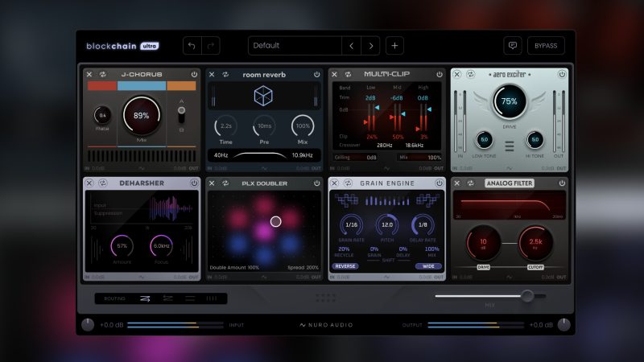Click the DRIVE label in Analog Filter
The width and height of the screenshot is (644, 362).
[x=484, y=267]
